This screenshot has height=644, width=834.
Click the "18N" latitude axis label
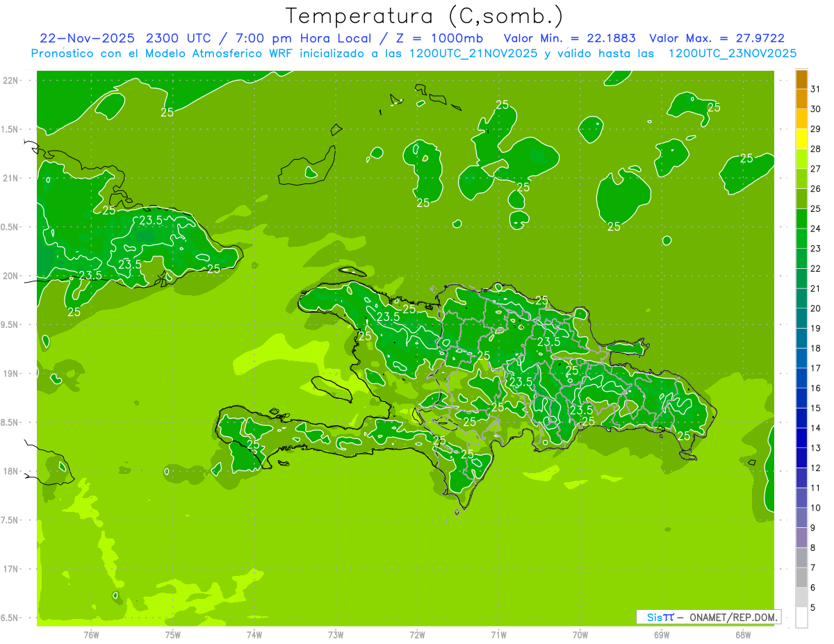pos(12,471)
